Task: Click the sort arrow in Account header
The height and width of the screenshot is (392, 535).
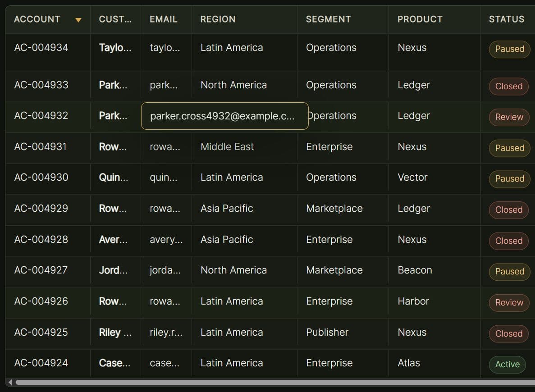Action: (x=78, y=20)
